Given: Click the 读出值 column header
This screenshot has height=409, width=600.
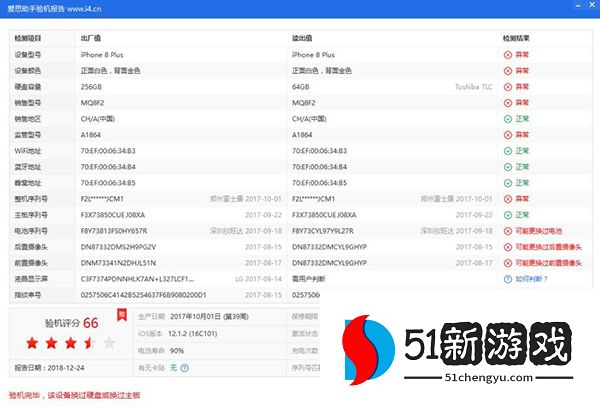Looking at the screenshot, I should (x=303, y=38).
